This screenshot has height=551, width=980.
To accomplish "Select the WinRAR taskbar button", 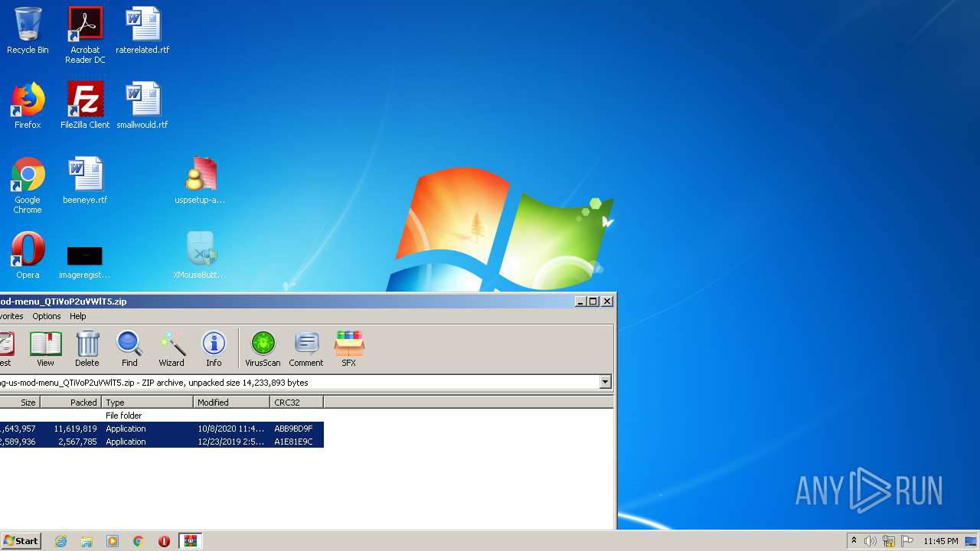I will tap(190, 541).
